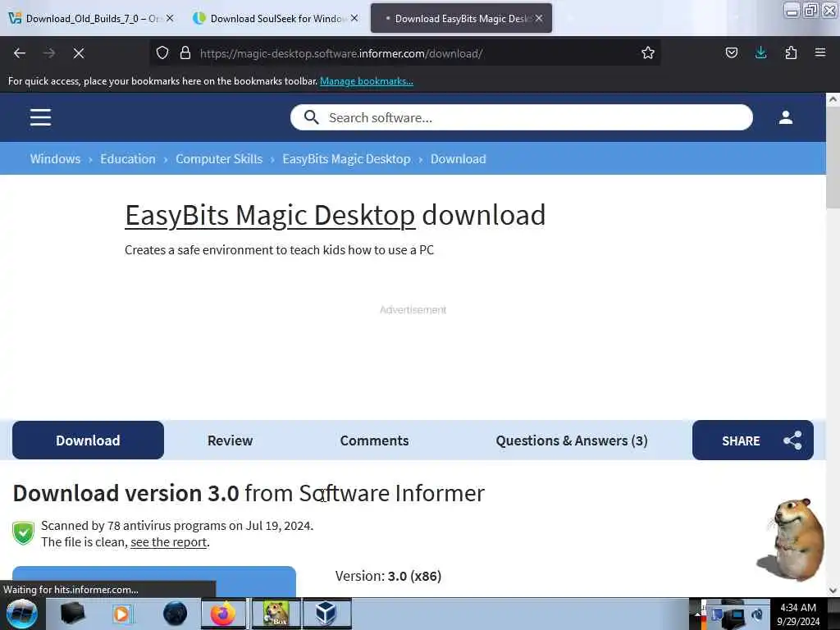
Task: Open the Review tab
Action: 230,441
